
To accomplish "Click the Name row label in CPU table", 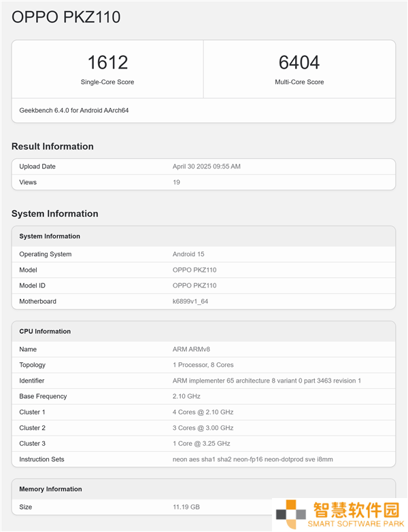I will point(28,349).
